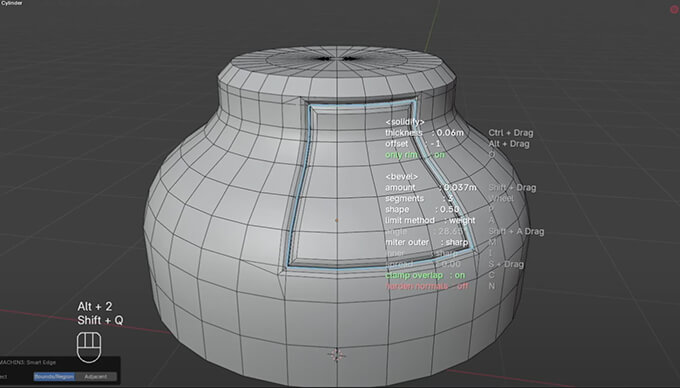Click the solidify section header

405,122
